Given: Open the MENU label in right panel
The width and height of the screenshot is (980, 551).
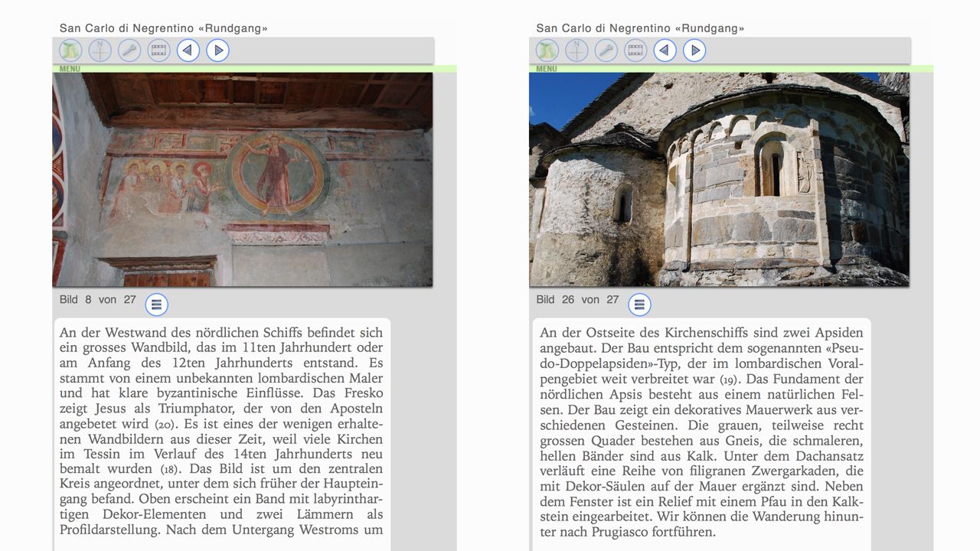Looking at the screenshot, I should (x=546, y=69).
